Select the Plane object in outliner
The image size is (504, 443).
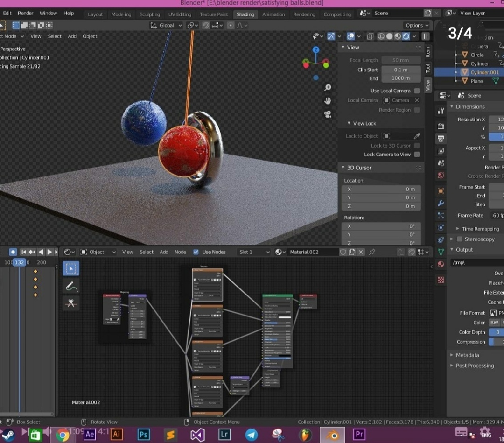(476, 81)
